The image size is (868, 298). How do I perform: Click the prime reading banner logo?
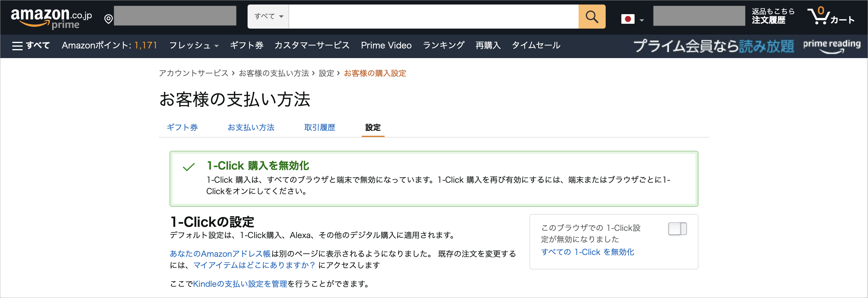coord(832,46)
